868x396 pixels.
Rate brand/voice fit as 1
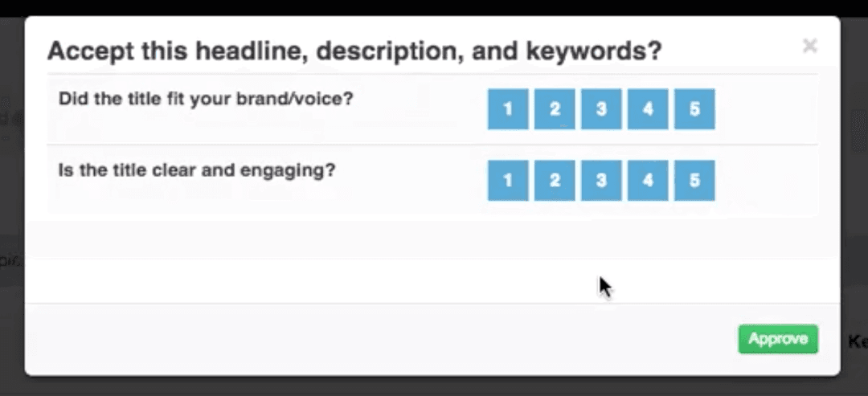[508, 109]
